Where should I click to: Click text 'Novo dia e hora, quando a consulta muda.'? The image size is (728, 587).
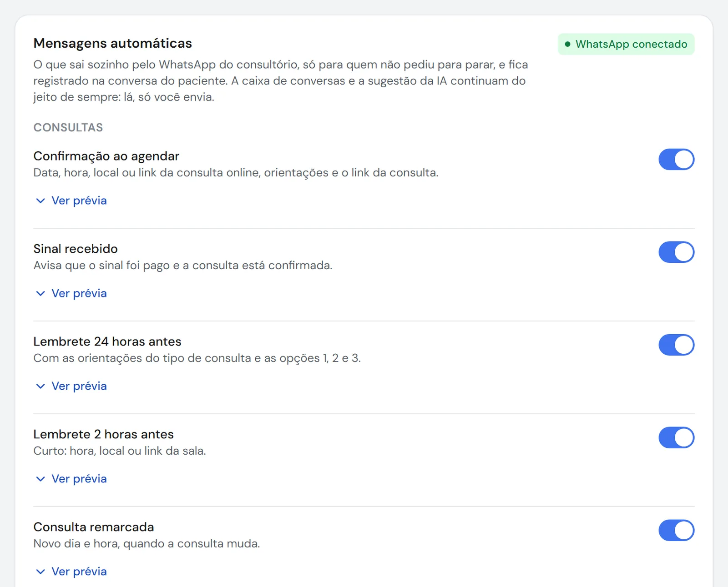tap(147, 544)
